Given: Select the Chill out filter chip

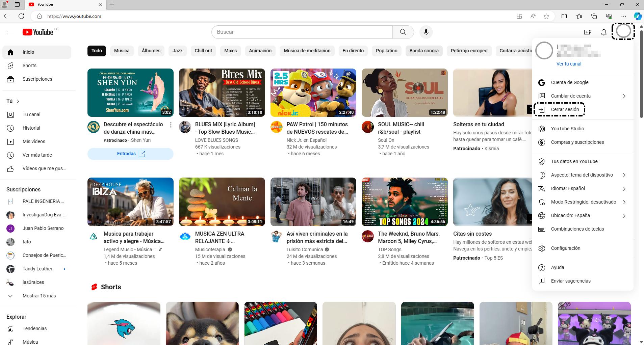Looking at the screenshot, I should (203, 51).
